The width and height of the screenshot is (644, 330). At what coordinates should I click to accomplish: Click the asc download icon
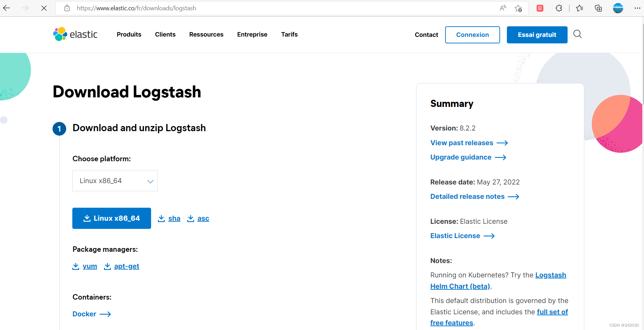[191, 218]
